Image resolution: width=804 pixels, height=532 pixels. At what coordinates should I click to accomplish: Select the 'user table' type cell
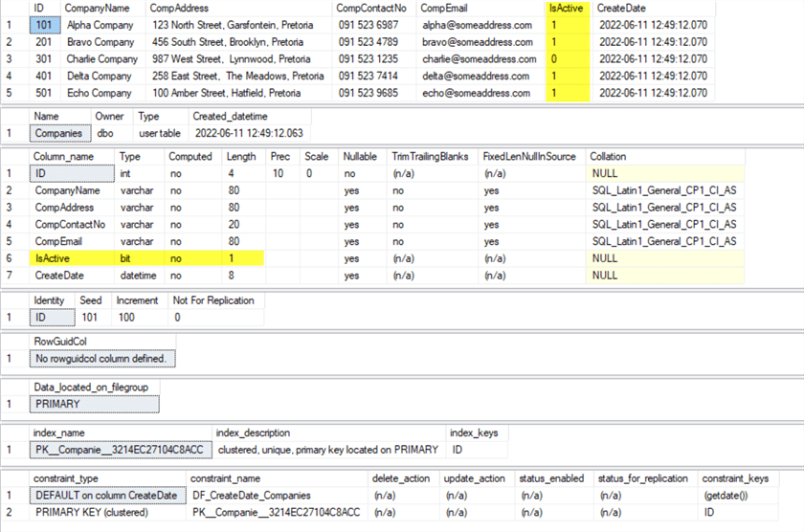[x=160, y=133]
